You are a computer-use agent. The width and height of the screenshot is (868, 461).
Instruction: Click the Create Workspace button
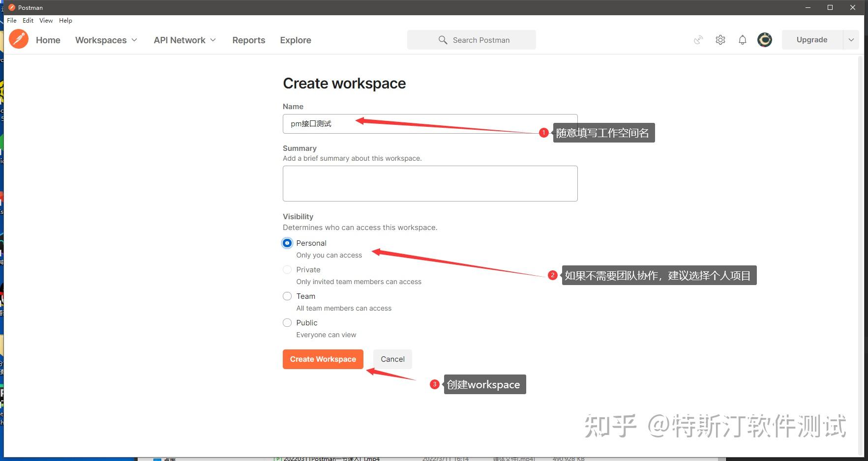pyautogui.click(x=323, y=359)
